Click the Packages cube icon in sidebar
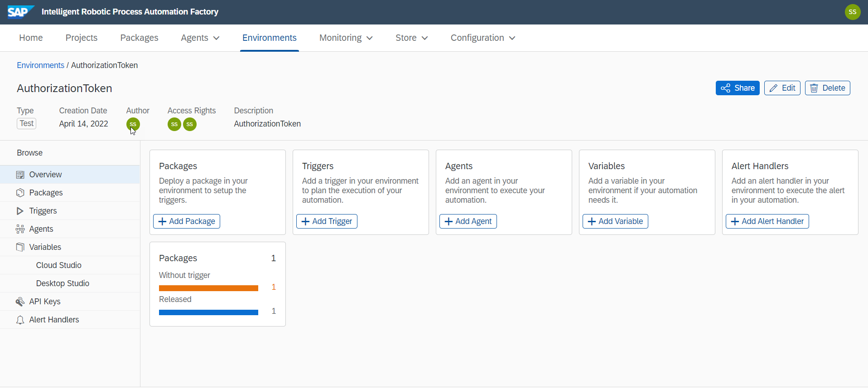The width and height of the screenshot is (868, 390). (x=20, y=193)
